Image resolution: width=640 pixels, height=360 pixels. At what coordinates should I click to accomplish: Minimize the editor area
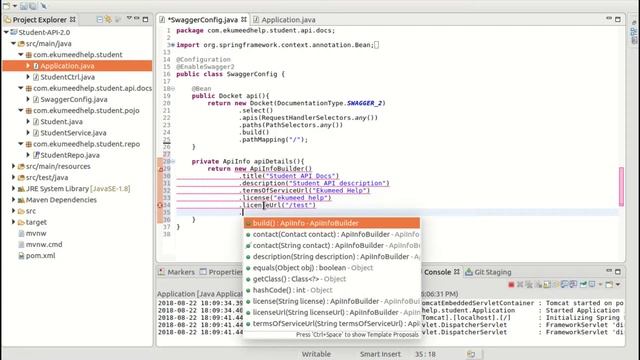click(609, 19)
